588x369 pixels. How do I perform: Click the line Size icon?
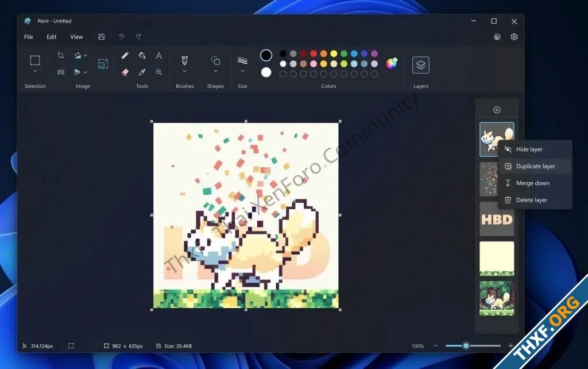[242, 60]
